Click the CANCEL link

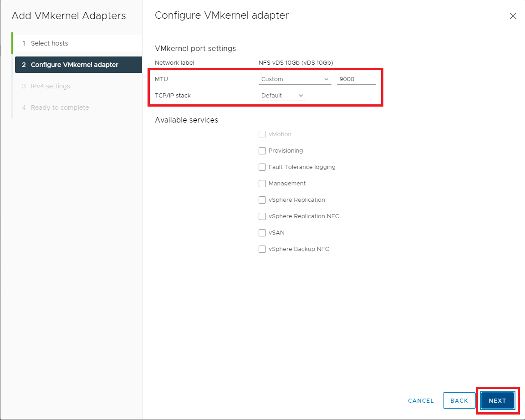click(x=421, y=400)
